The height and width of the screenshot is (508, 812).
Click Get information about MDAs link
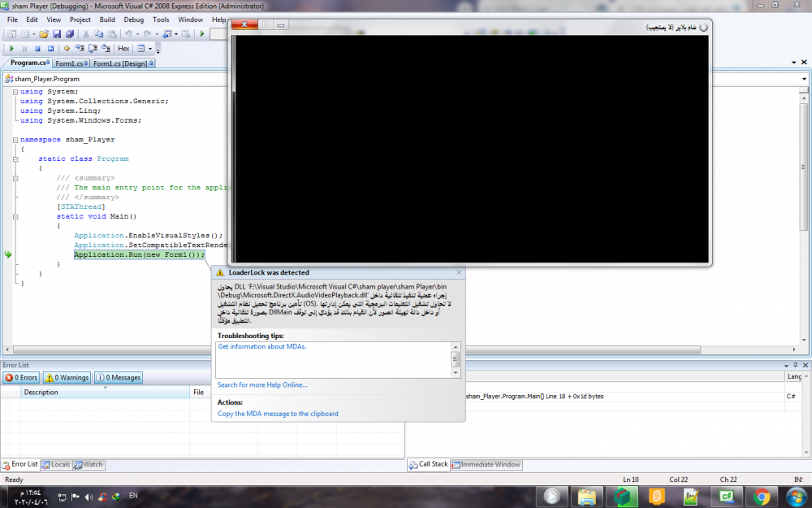tap(262, 346)
